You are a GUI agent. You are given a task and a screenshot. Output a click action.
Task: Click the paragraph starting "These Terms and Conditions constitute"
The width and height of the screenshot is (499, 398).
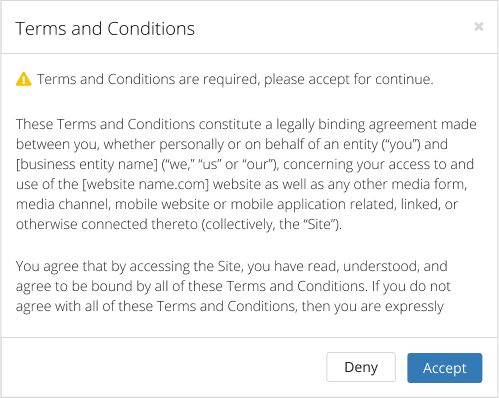click(x=246, y=174)
